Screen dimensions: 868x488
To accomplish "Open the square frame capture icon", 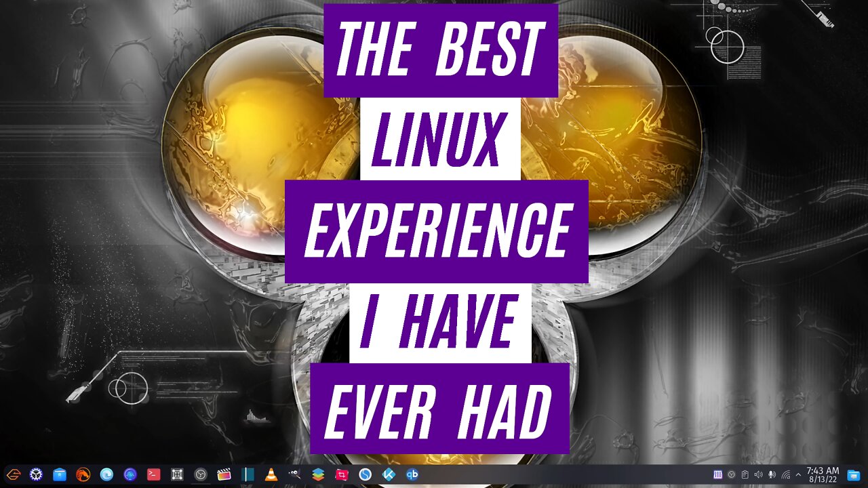I will tap(177, 474).
